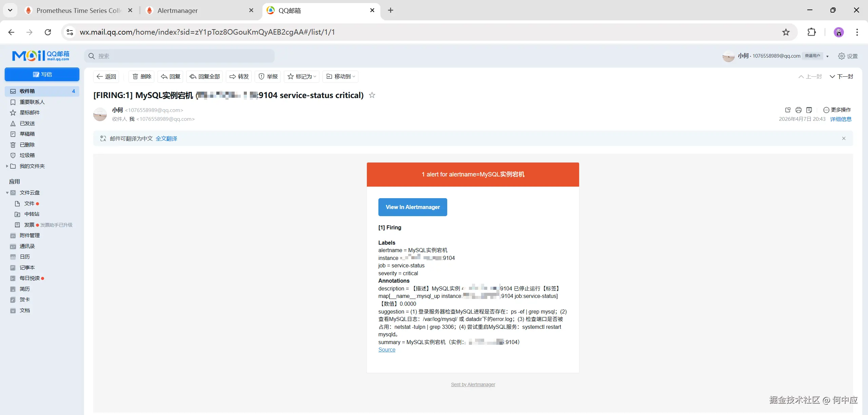
Task: Click the delete trash icon in toolbar
Action: [135, 76]
